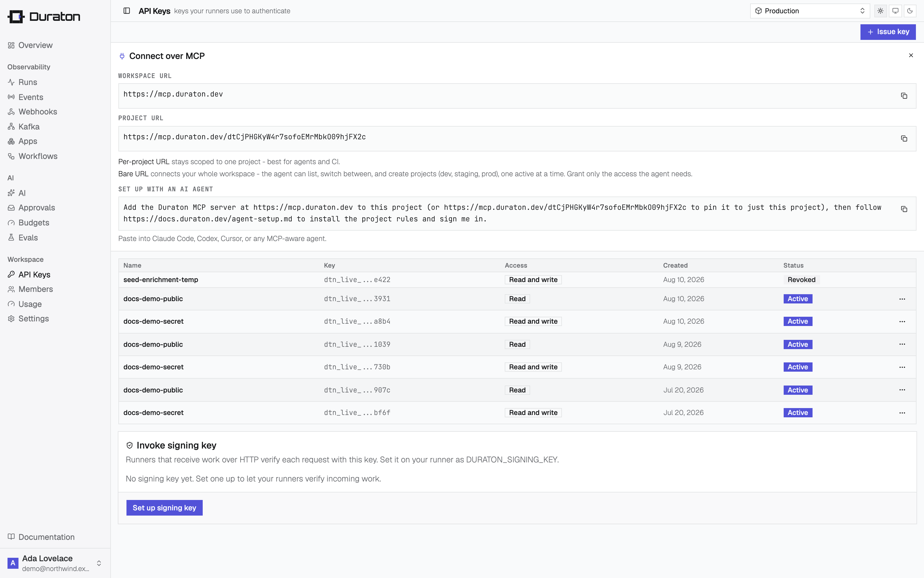Close the Connect over MCP panel
This screenshot has height=578, width=924.
(911, 55)
